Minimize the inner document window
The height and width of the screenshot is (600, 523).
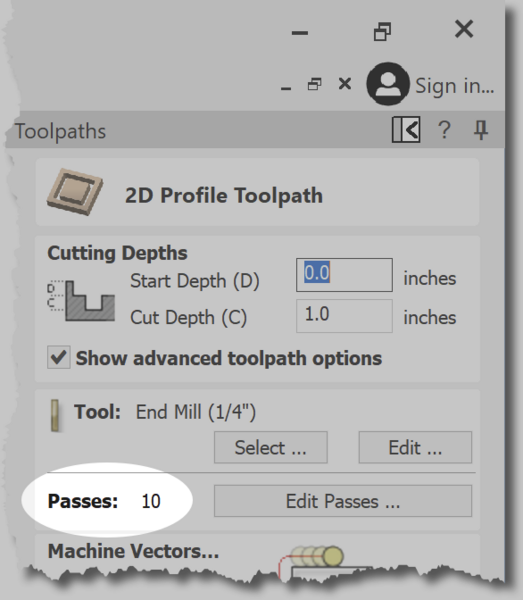286,88
